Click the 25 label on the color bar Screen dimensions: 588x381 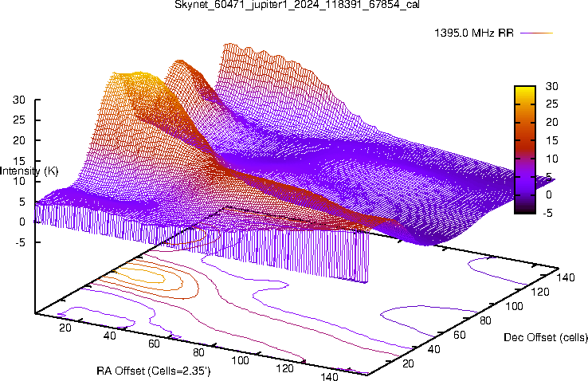tap(551, 104)
